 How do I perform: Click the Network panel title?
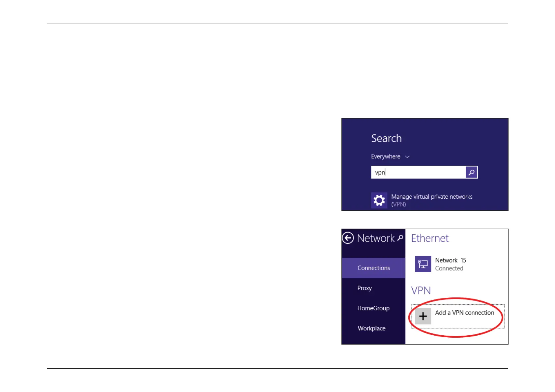click(376, 238)
